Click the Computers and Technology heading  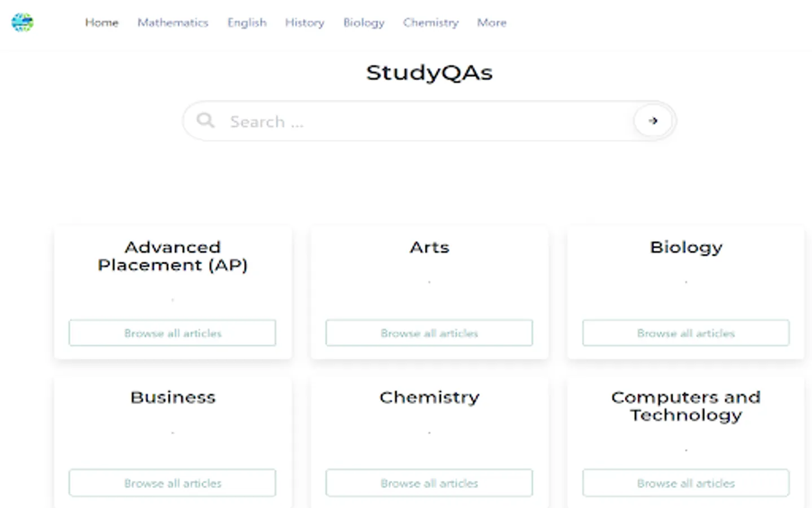[686, 406]
